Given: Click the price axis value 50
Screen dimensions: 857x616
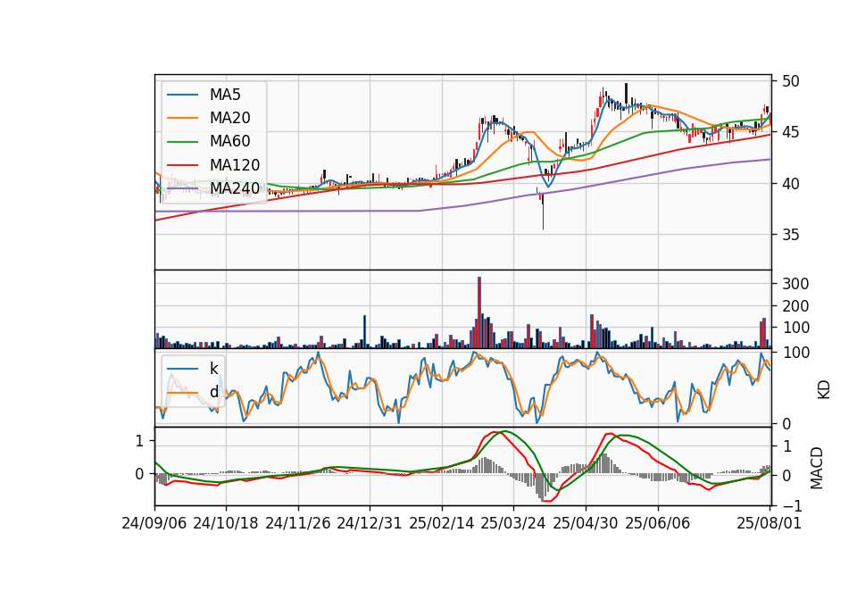Looking at the screenshot, I should [x=790, y=81].
